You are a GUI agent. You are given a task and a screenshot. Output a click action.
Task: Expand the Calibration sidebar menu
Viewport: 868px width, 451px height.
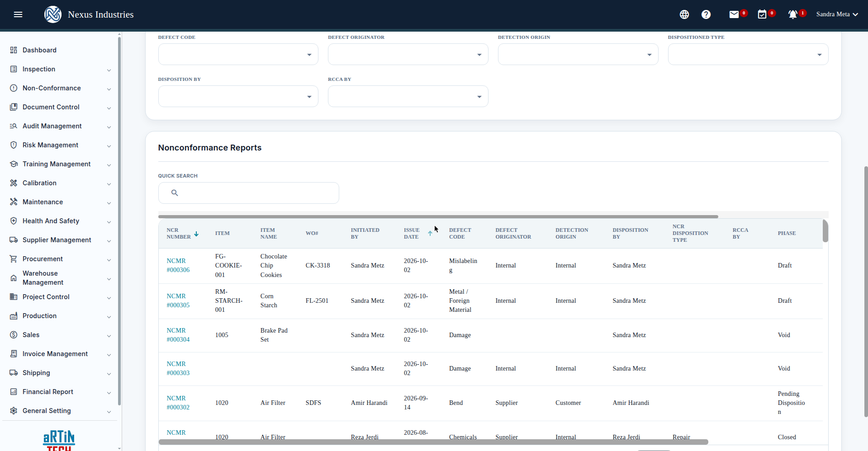click(x=61, y=183)
